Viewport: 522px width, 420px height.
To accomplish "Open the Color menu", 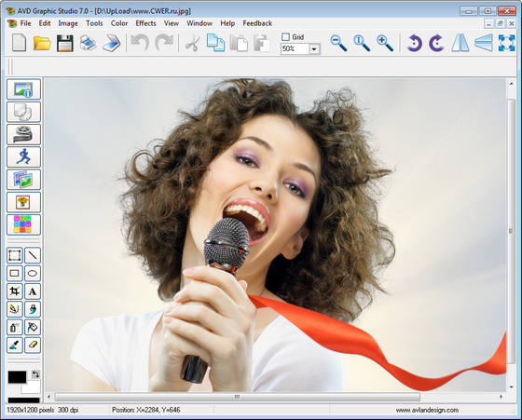I will pyautogui.click(x=119, y=23).
